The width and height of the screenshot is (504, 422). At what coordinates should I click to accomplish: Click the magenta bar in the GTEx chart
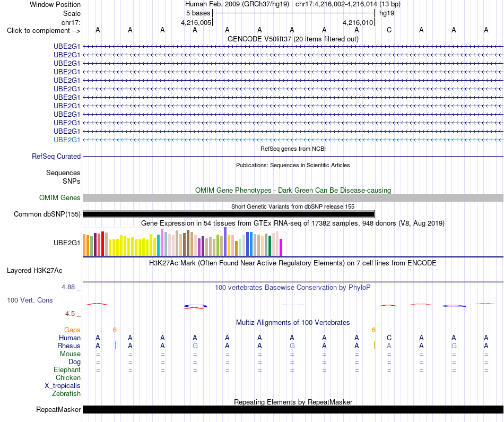[x=281, y=247]
